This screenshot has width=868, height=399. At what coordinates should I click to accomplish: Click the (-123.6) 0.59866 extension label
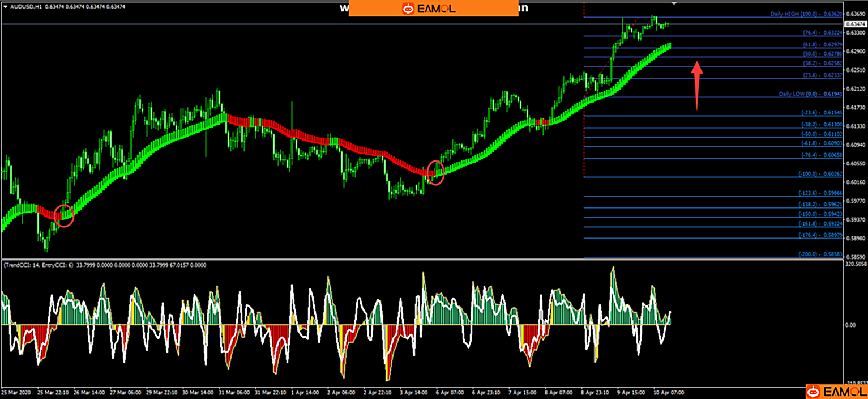(821, 193)
